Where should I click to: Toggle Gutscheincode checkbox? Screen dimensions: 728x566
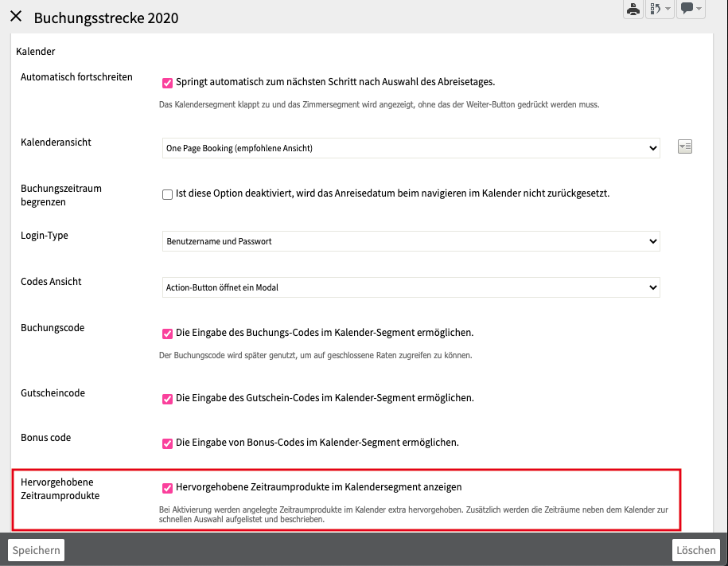pos(167,399)
